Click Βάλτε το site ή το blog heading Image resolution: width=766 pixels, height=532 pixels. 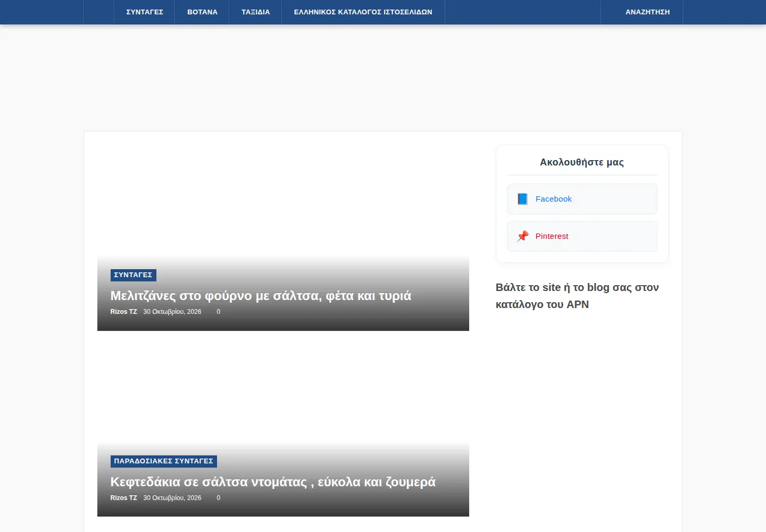coord(577,296)
